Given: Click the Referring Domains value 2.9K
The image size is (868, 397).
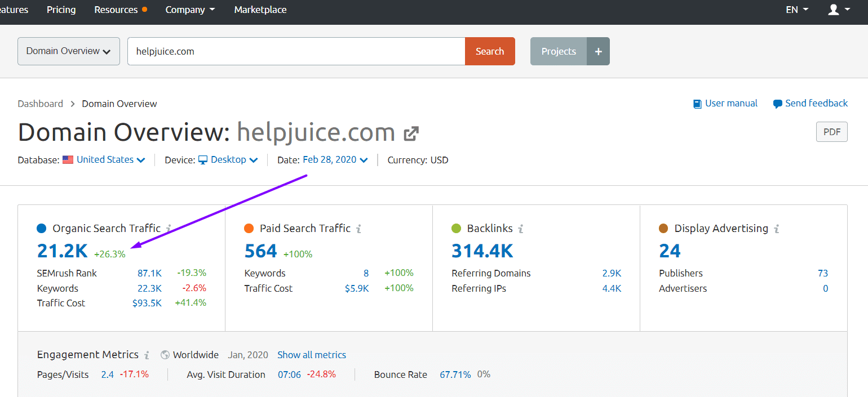Looking at the screenshot, I should (x=612, y=273).
